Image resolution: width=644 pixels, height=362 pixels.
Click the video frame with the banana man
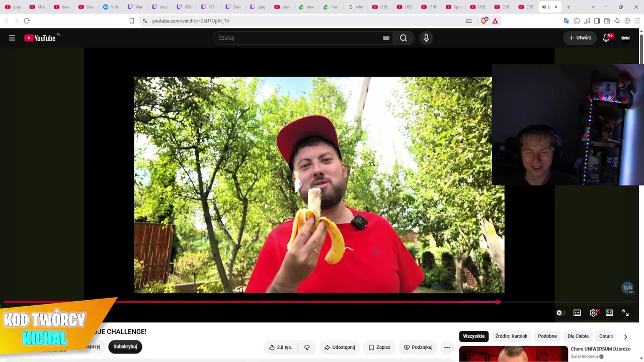[319, 185]
